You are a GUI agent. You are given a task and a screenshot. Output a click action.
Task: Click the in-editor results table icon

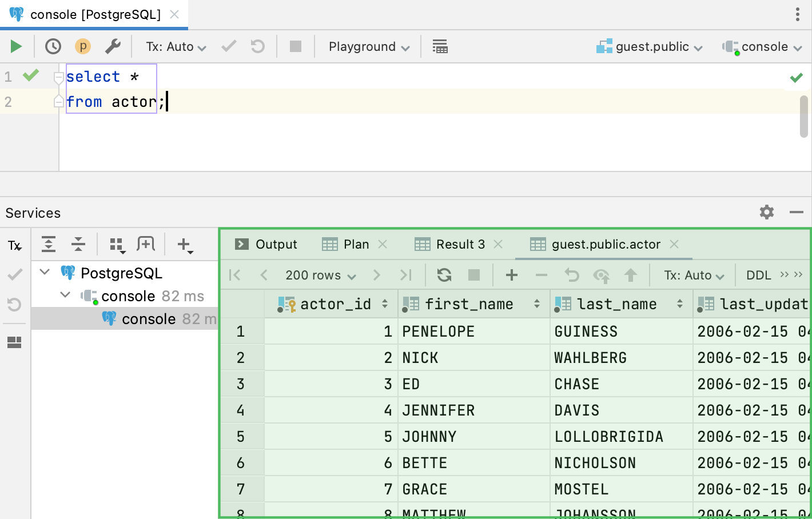coord(440,46)
